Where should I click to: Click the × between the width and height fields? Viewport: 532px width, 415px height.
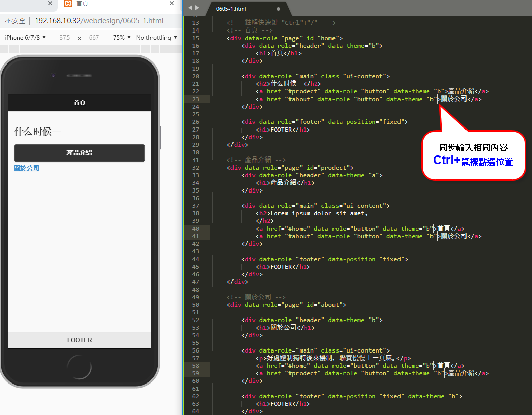[x=79, y=38]
